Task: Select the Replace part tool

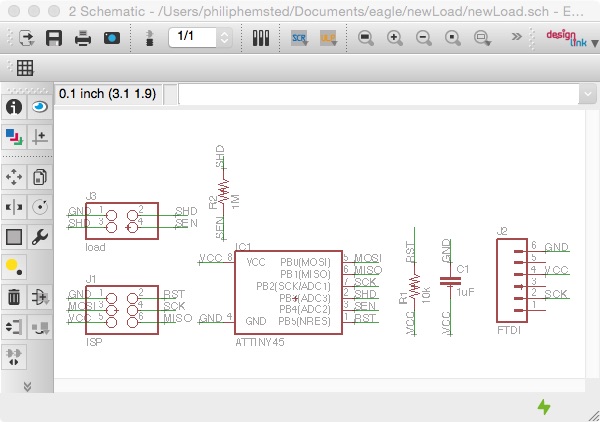Action: [x=40, y=327]
